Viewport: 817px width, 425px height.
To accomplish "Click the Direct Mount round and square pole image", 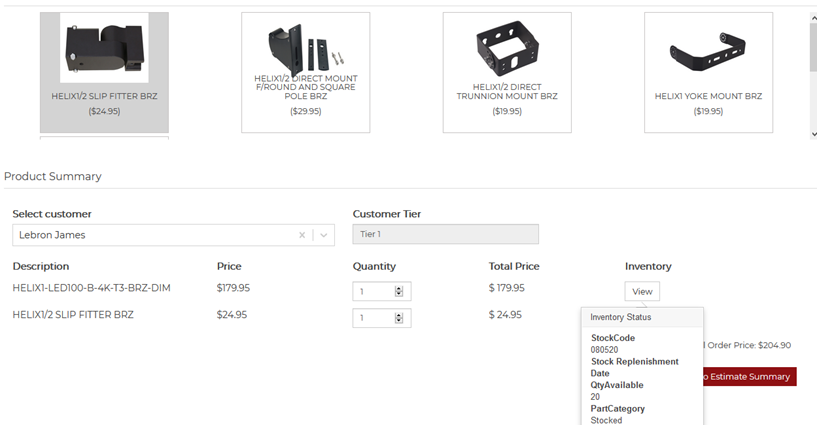I will tap(305, 46).
